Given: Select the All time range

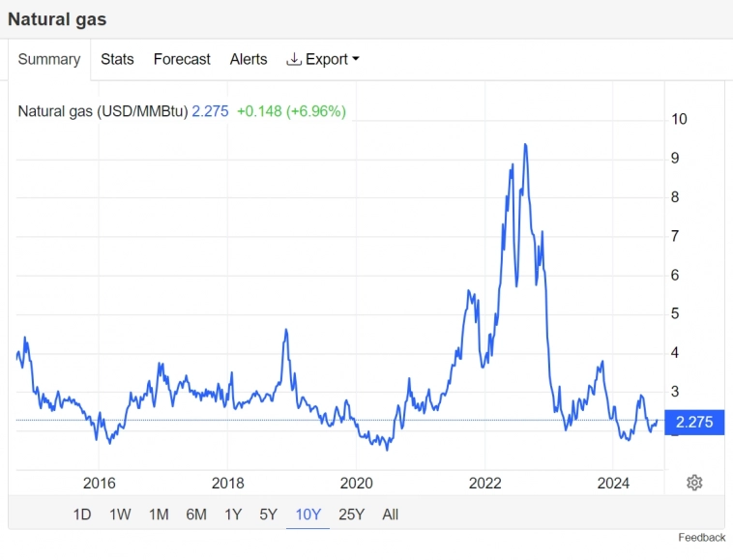Looking at the screenshot, I should pos(391,515).
